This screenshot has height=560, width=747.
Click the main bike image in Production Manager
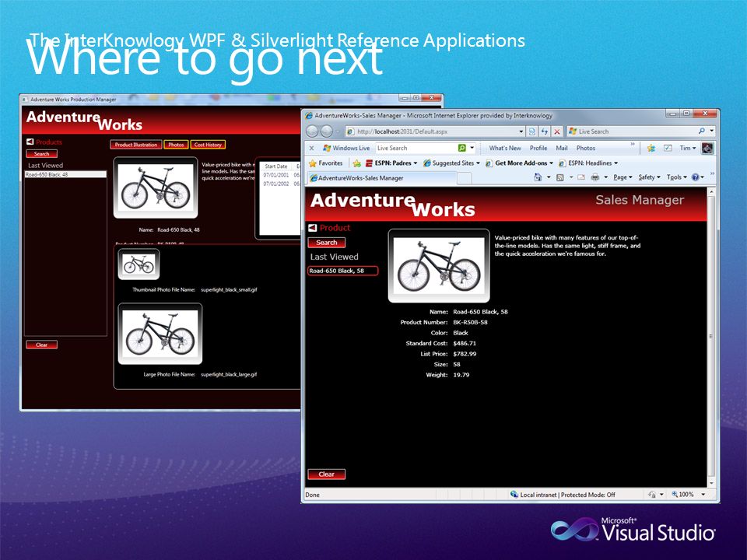[x=156, y=187]
